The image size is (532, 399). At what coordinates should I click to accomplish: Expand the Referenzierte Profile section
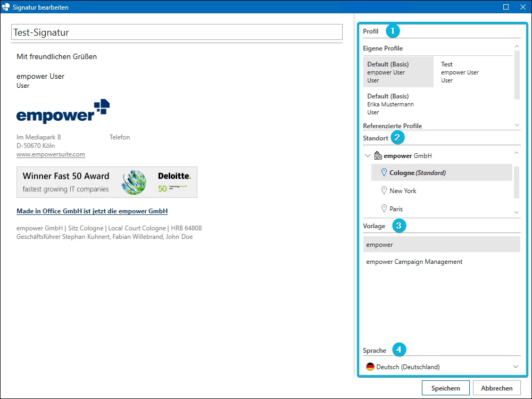517,125
